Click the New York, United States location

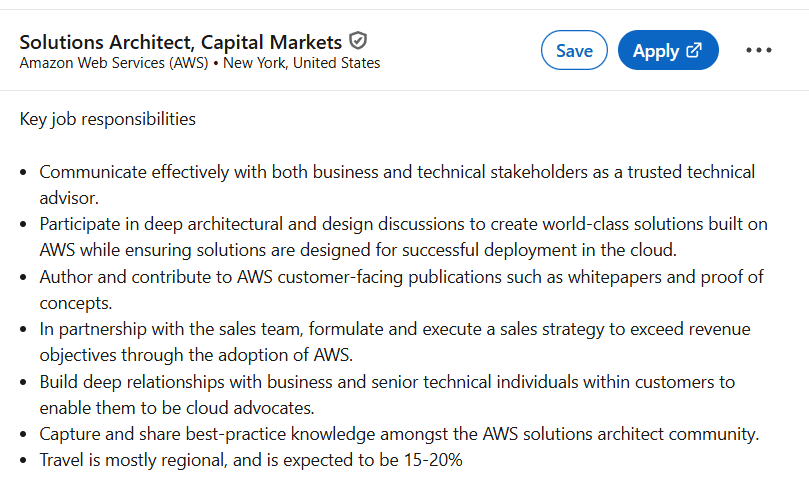tap(301, 63)
